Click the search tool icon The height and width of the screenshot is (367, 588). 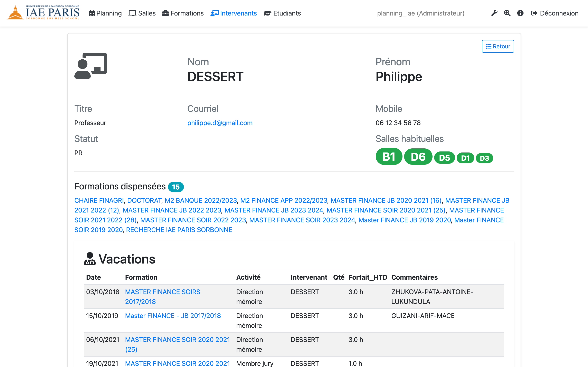point(507,13)
